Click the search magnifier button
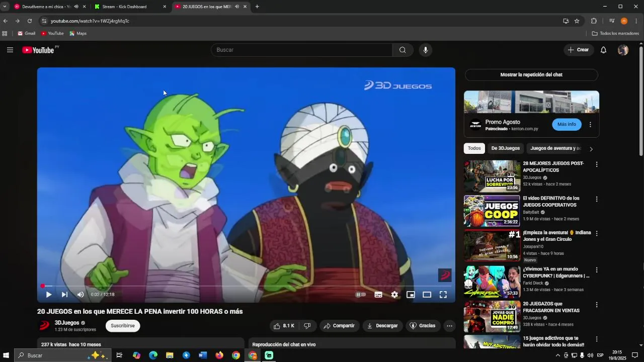 tap(403, 50)
